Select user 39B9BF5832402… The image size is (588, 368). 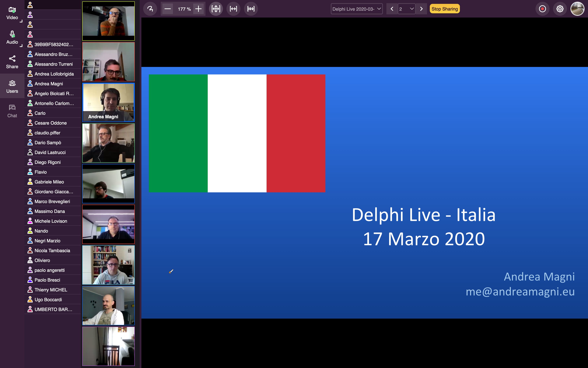[53, 45]
